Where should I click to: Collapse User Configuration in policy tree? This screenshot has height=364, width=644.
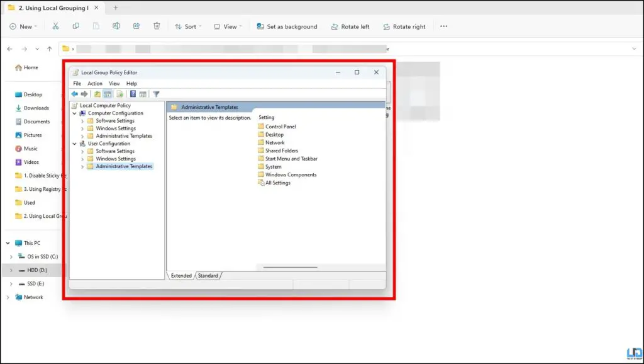tap(74, 144)
